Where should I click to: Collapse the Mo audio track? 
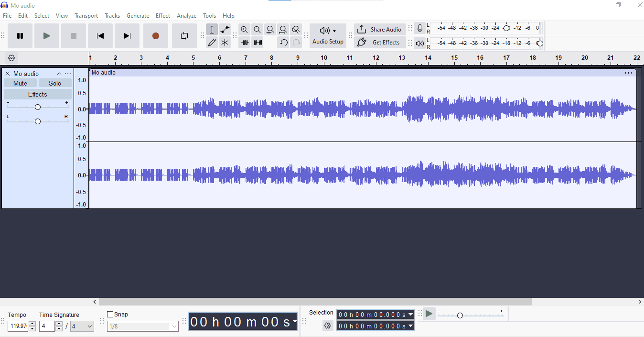coord(59,74)
